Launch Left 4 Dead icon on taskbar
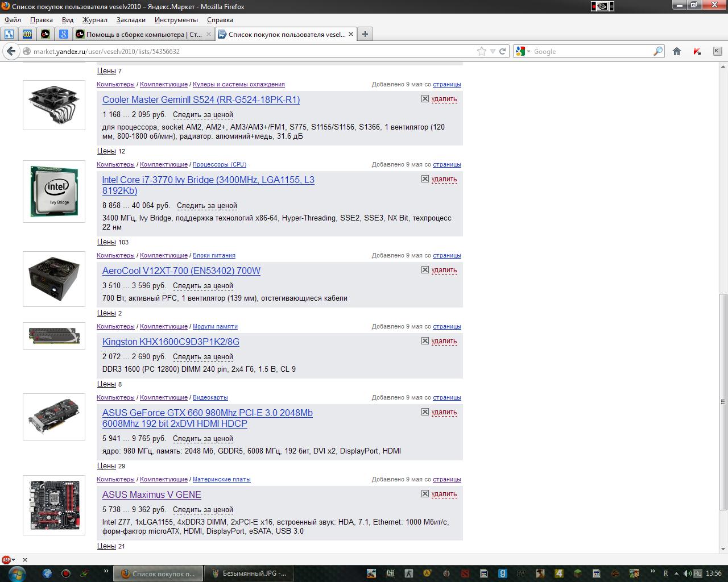 559,573
